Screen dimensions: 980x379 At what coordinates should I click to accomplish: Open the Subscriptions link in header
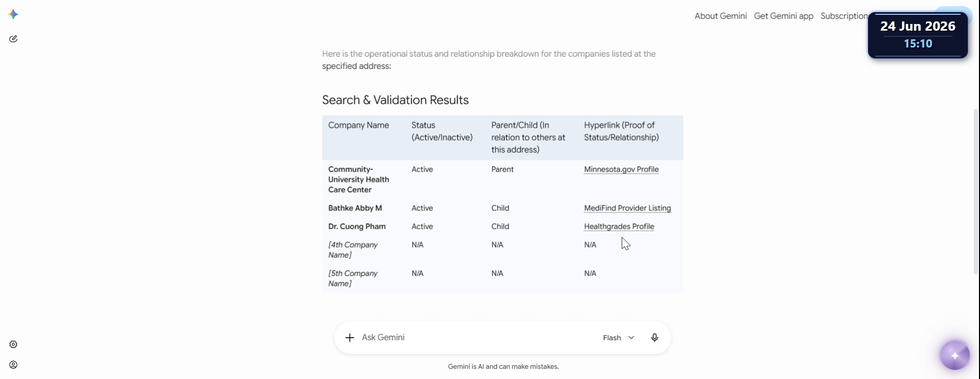click(x=844, y=16)
